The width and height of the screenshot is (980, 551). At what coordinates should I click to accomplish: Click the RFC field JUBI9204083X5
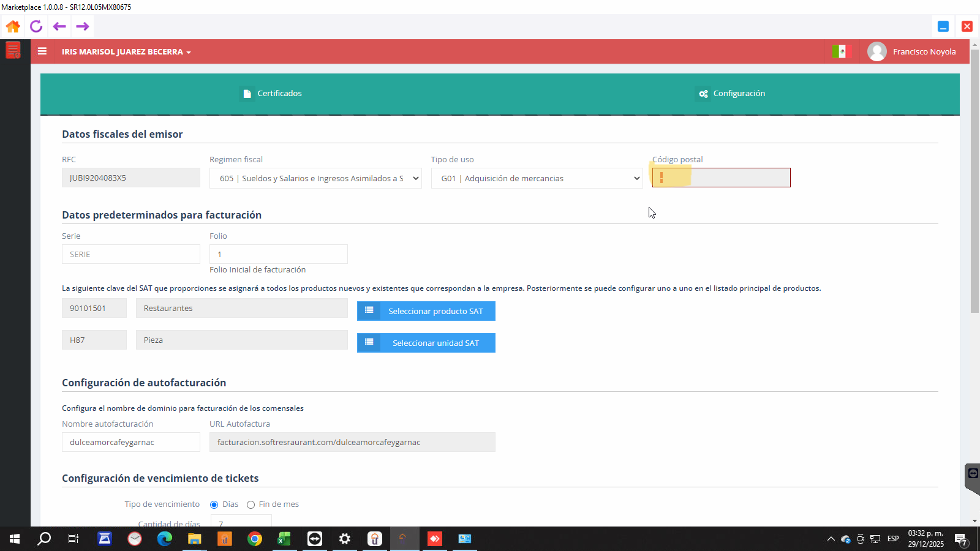click(131, 178)
